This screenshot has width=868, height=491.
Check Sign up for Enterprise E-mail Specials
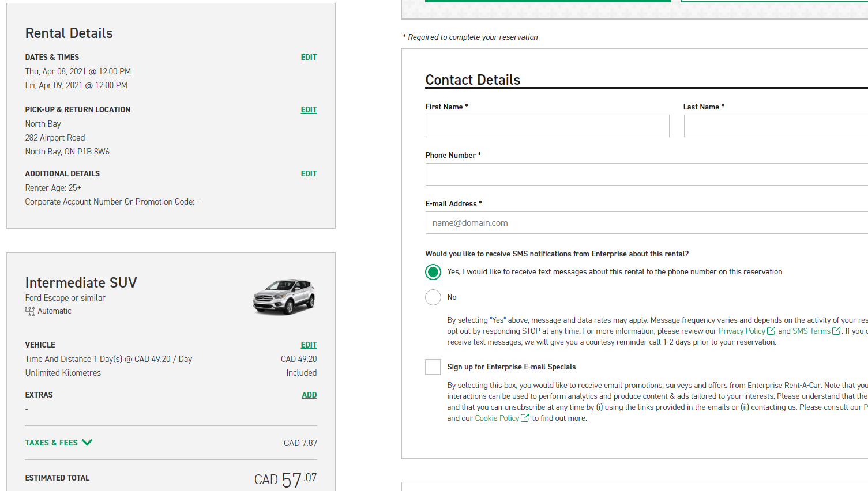433,367
